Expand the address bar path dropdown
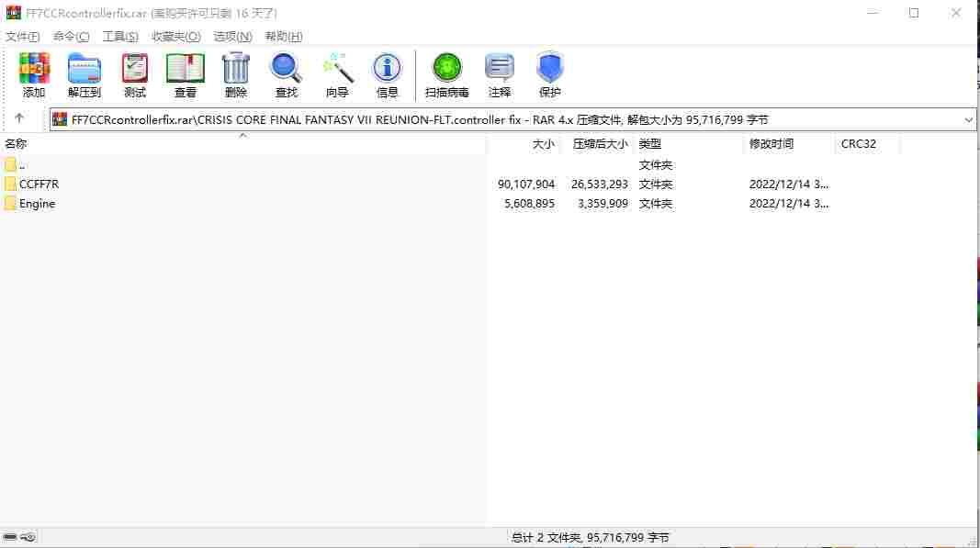Screen dimensions: 980x548 click(x=968, y=119)
